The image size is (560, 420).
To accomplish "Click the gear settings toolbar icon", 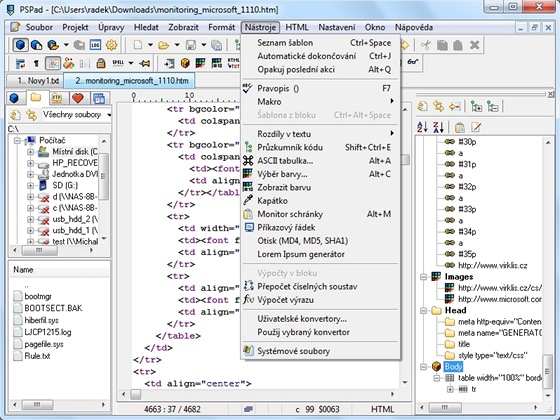I will click(x=111, y=45).
